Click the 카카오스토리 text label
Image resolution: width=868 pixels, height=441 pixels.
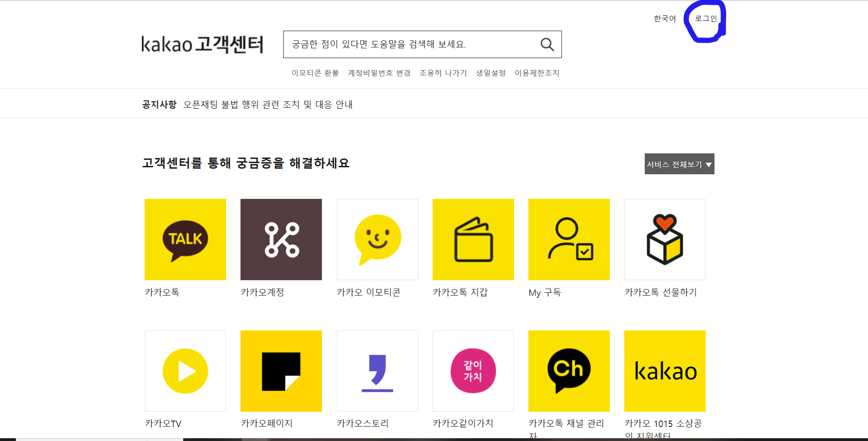[362, 423]
